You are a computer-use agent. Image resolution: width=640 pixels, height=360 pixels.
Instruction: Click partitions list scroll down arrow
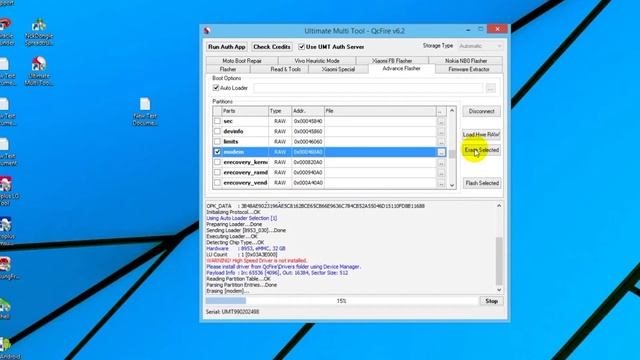point(452,185)
